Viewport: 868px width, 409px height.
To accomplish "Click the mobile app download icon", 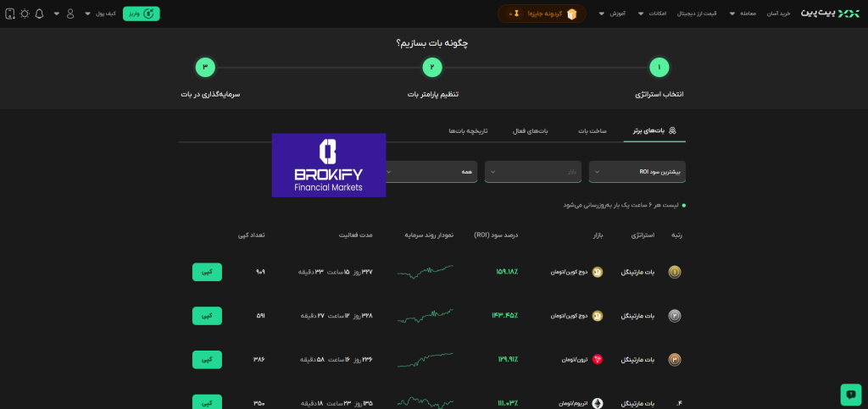I will tap(10, 14).
